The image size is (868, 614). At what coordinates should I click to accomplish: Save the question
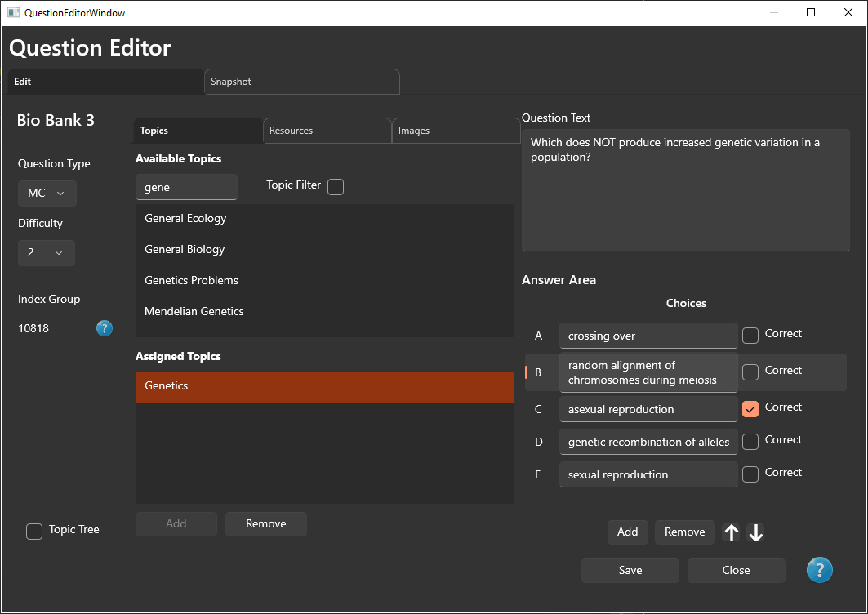[630, 570]
